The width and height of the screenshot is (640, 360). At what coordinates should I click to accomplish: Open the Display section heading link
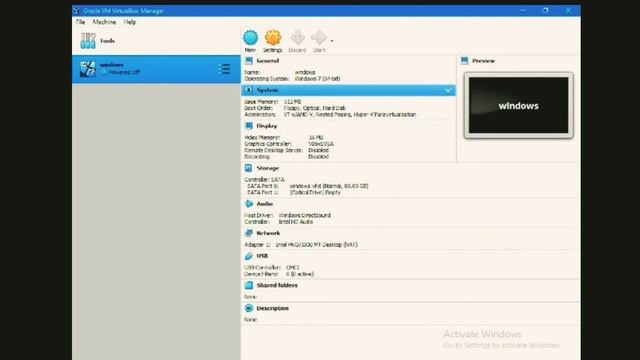click(x=267, y=126)
